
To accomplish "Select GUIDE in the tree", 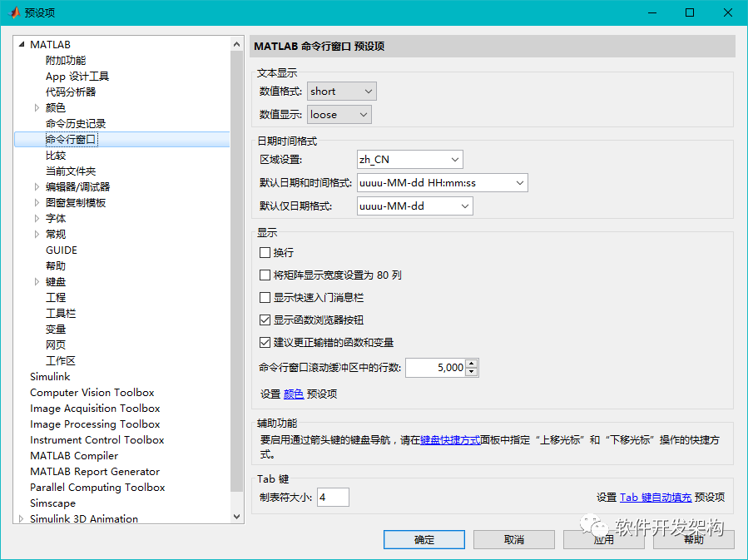I will click(61, 250).
